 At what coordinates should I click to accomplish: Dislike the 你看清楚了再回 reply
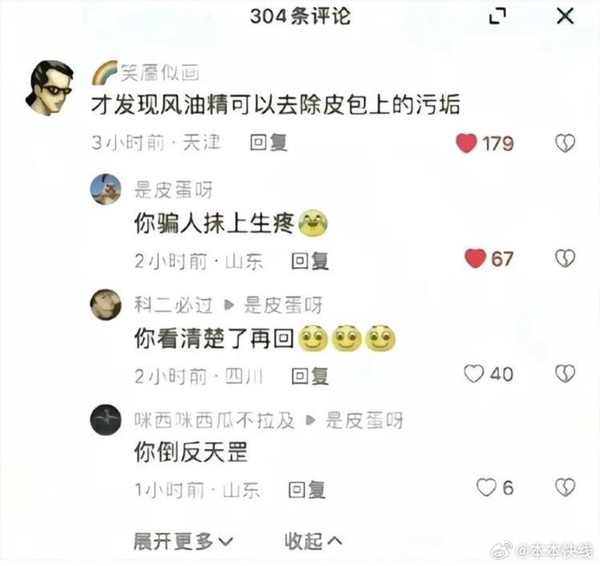565,374
